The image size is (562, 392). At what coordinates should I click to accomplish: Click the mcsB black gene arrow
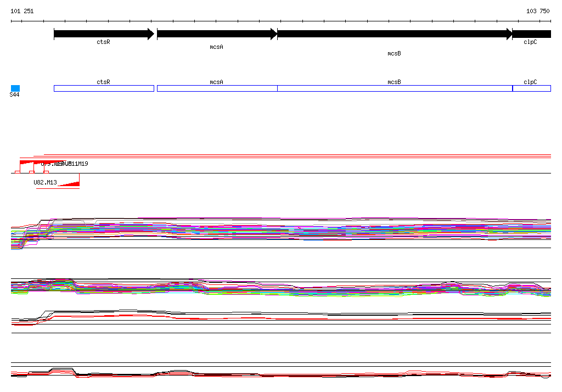[395, 34]
